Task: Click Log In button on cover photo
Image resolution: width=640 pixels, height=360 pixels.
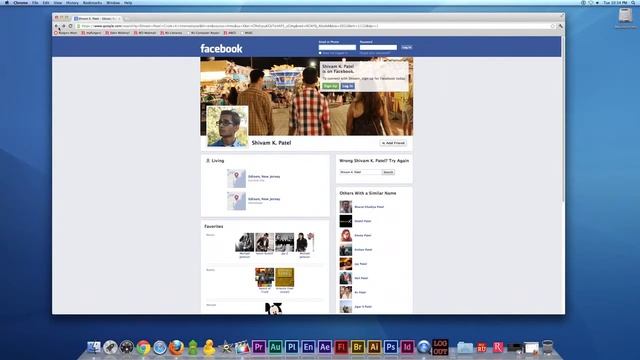Action: click(348, 86)
